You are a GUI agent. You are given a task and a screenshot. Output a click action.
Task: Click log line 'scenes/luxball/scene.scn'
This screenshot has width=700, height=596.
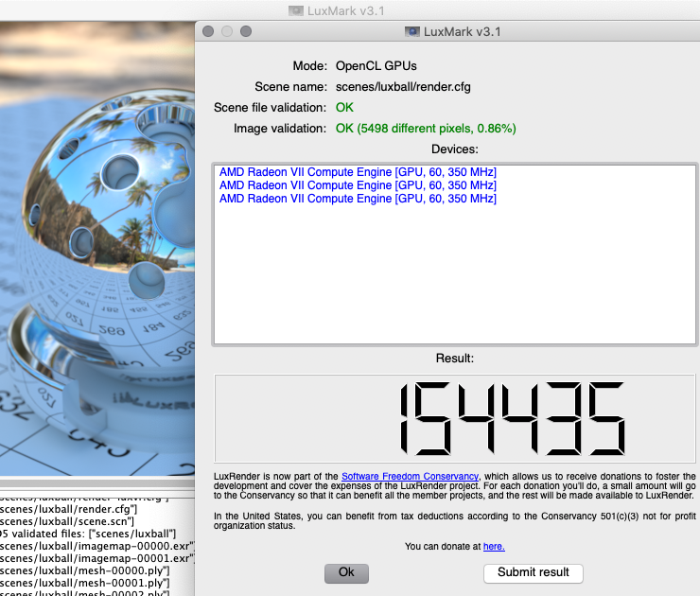point(67,521)
